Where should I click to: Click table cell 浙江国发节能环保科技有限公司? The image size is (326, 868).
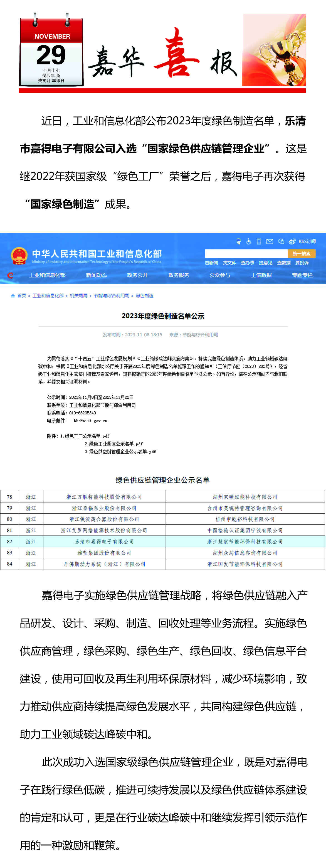click(x=245, y=564)
